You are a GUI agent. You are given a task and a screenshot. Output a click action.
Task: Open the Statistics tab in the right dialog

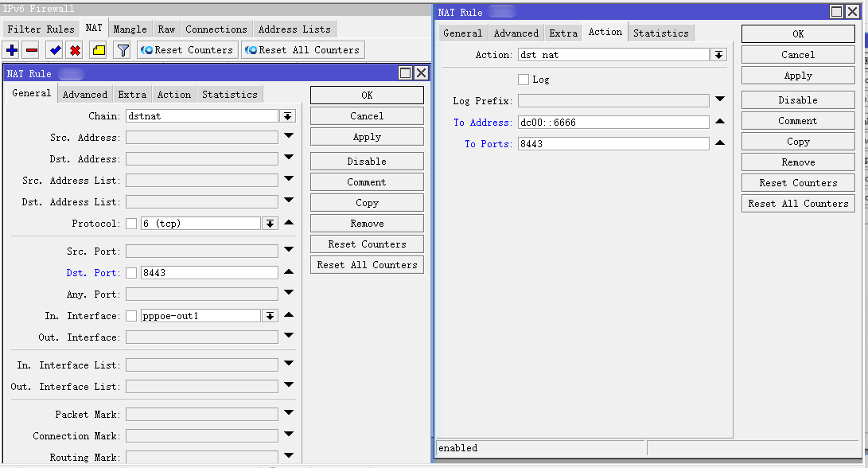tap(660, 33)
